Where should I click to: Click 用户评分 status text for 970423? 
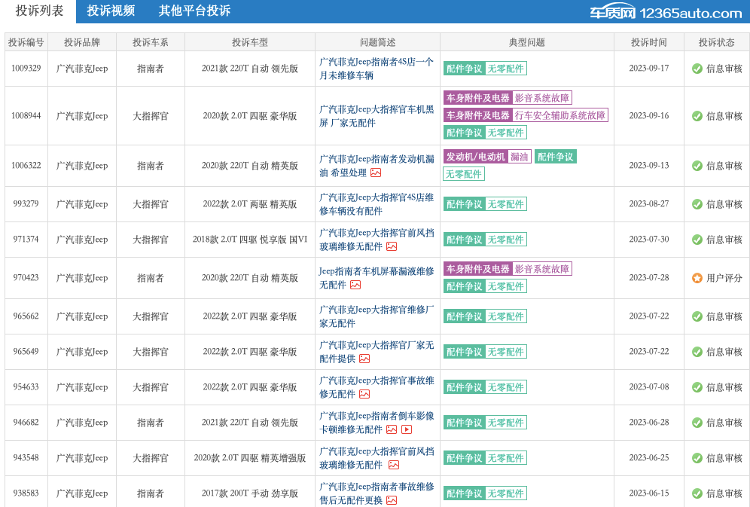(x=724, y=278)
